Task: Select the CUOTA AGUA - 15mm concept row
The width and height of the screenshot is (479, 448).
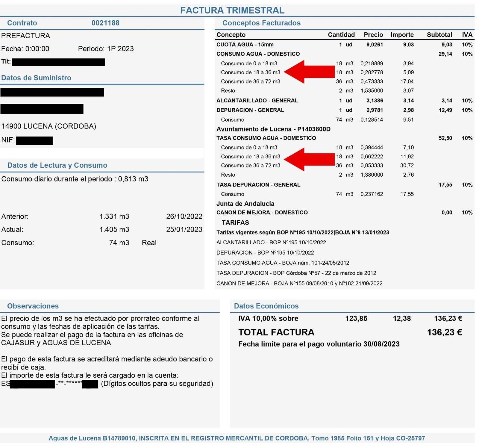Action: point(245,45)
